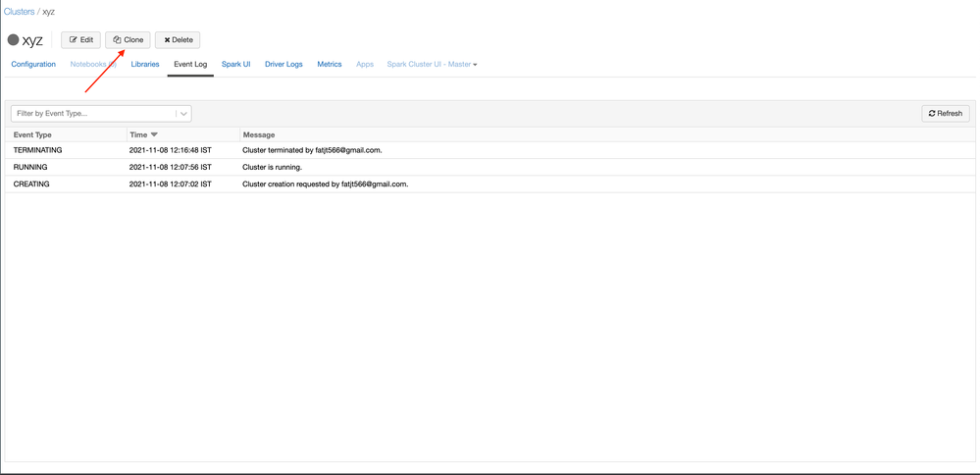Image resolution: width=980 pixels, height=475 pixels.
Task: Select the Event Log tab
Action: click(x=190, y=65)
